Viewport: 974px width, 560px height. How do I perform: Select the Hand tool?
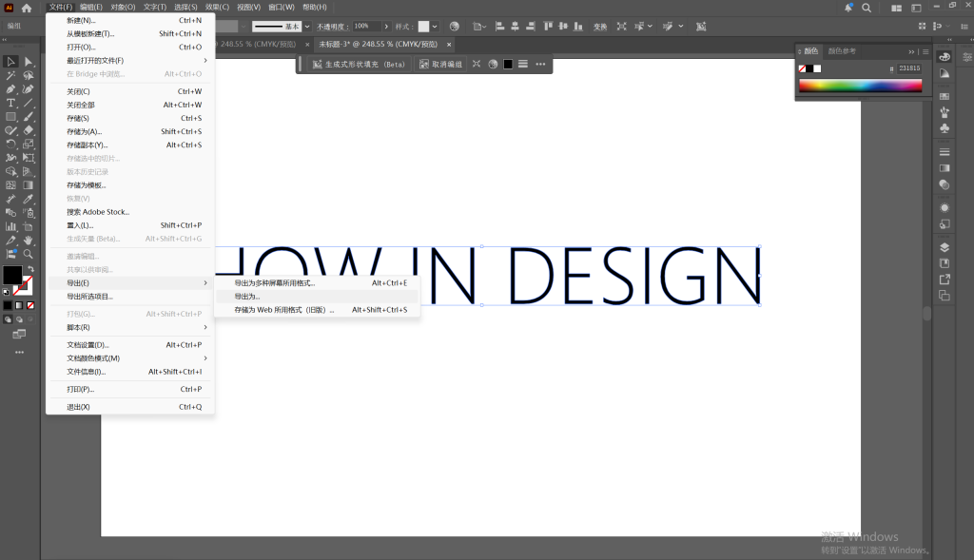tap(28, 241)
